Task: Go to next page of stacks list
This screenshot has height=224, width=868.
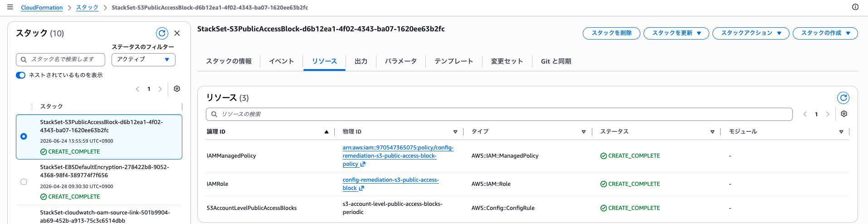Action: pyautogui.click(x=160, y=89)
